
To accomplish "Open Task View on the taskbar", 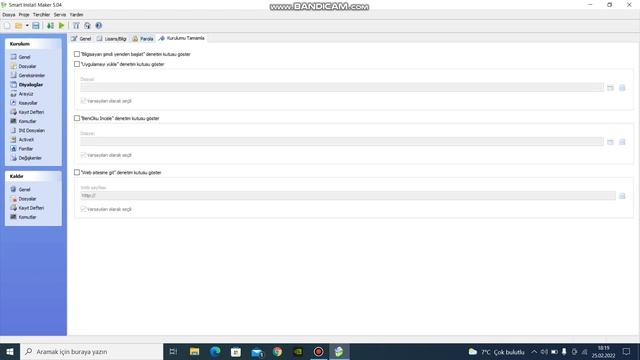I will click(x=173, y=351).
